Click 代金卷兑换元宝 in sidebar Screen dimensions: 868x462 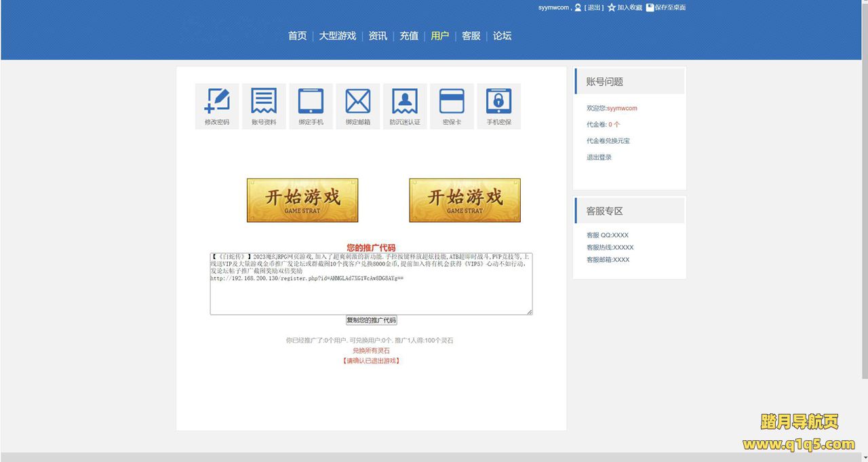pos(608,141)
